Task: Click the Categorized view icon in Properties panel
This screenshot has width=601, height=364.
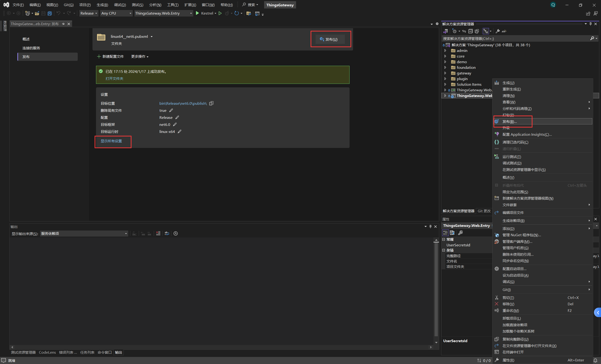Action: tap(445, 233)
